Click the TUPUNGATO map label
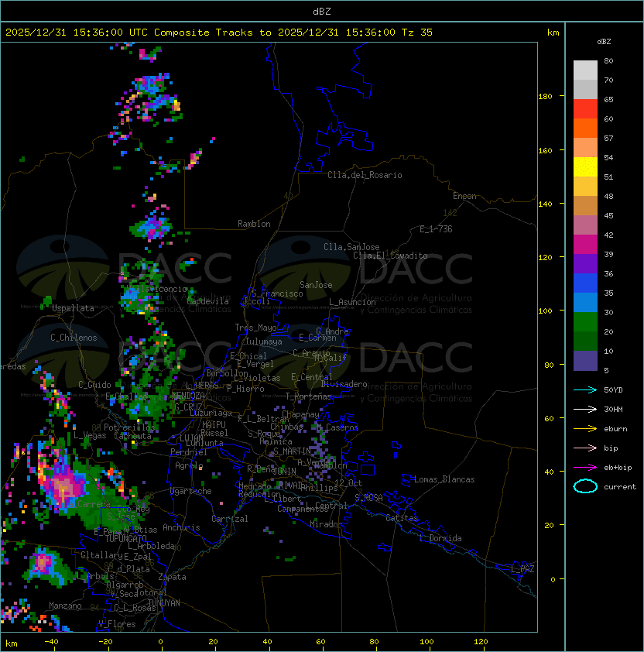 pos(126,539)
